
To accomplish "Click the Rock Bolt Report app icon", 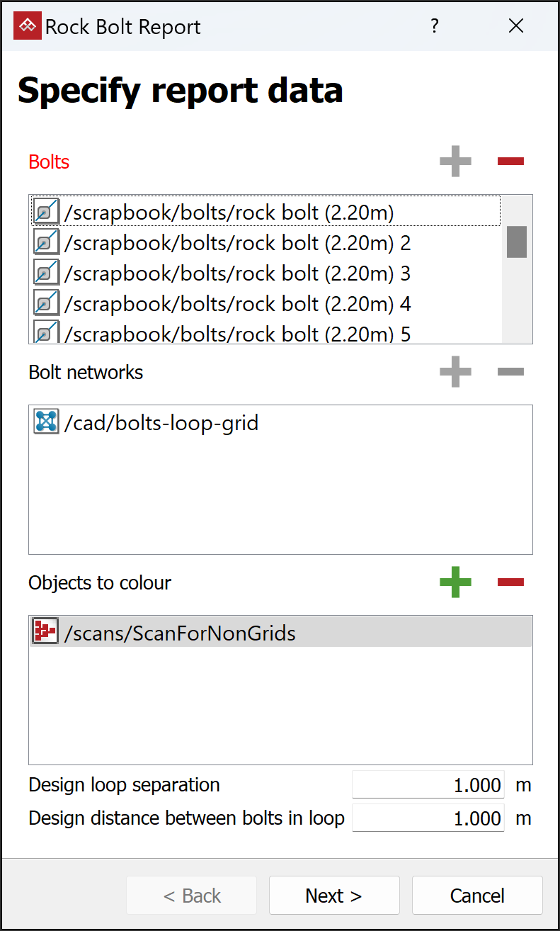I will [28, 27].
